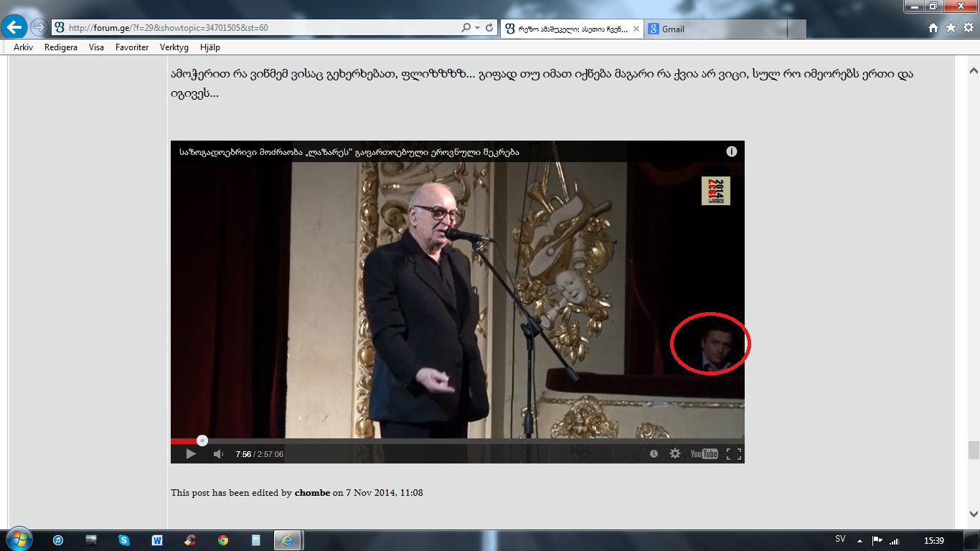Open the Redigera menu
This screenshot has height=551, width=980.
click(61, 47)
